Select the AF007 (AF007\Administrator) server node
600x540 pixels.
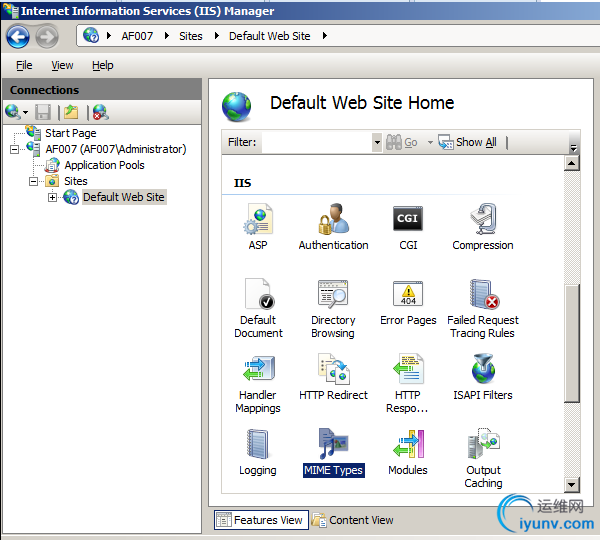pos(116,149)
